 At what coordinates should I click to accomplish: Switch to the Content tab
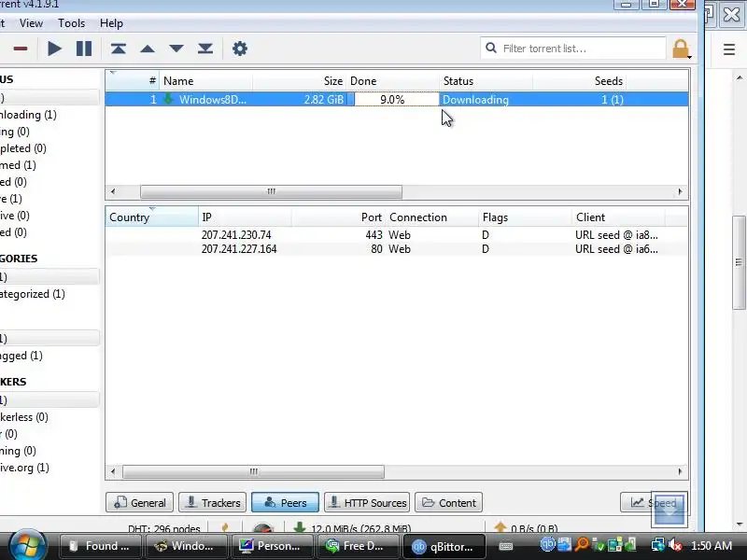tap(449, 502)
